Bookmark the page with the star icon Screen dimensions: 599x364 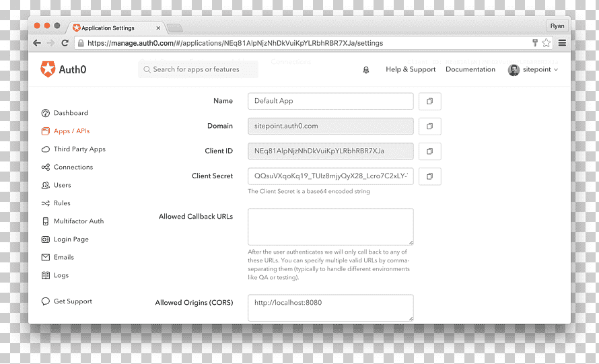pyautogui.click(x=547, y=43)
